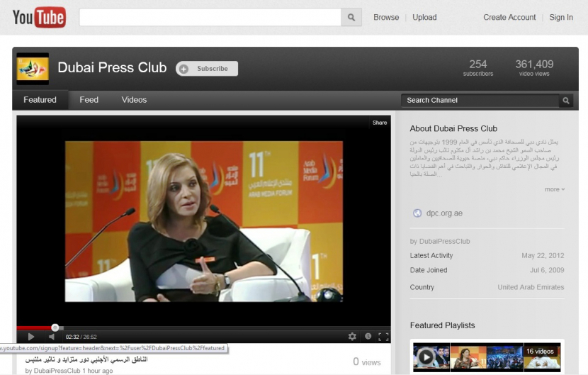Click Create Account
This screenshot has width=588, height=375.
coord(509,17)
